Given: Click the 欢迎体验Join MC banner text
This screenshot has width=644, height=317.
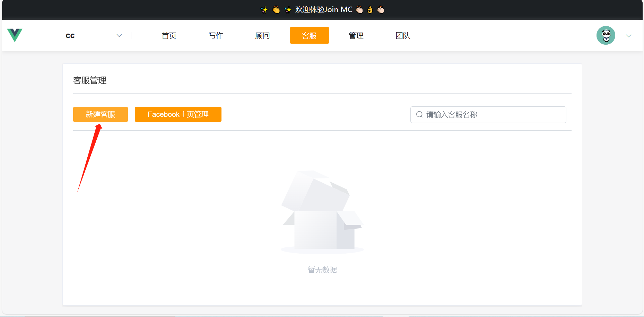Looking at the screenshot, I should click(x=323, y=10).
